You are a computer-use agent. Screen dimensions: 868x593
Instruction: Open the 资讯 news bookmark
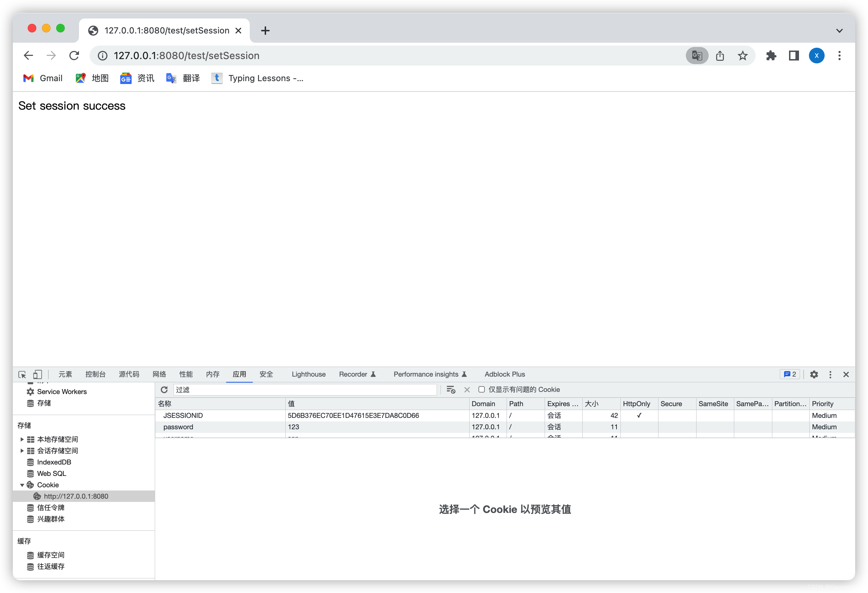click(x=137, y=78)
